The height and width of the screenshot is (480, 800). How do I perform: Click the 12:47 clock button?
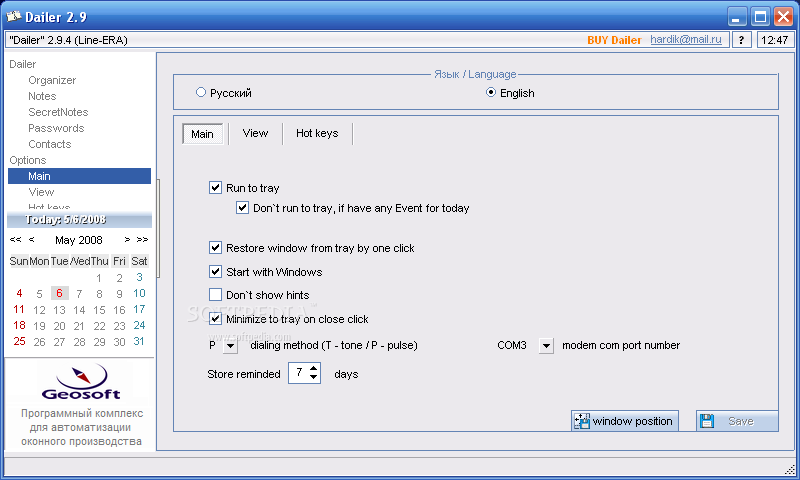click(775, 40)
